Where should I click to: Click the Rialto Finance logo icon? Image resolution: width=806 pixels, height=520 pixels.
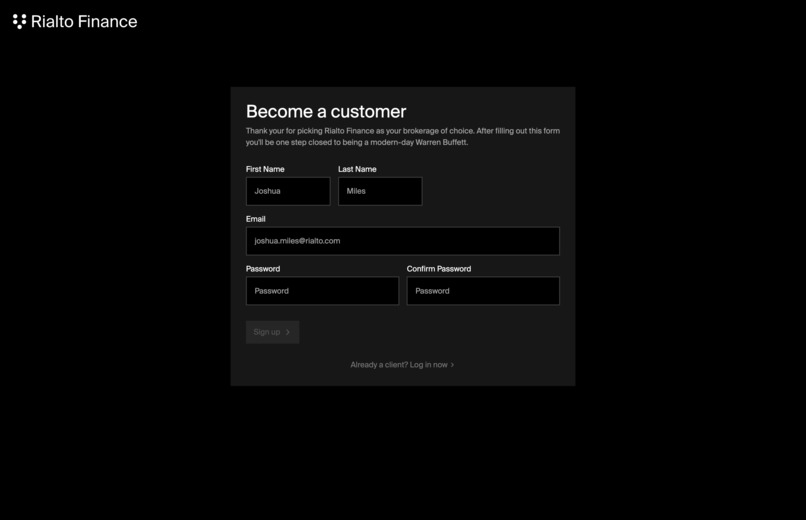(20, 22)
